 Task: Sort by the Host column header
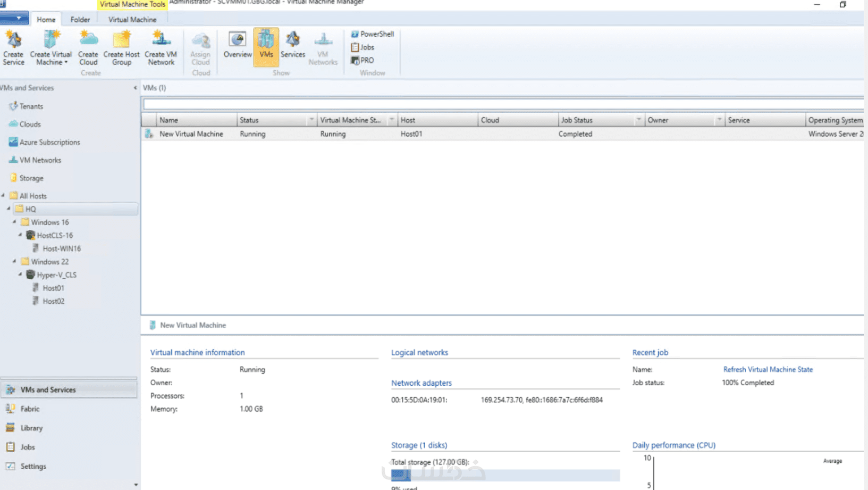[x=437, y=120]
